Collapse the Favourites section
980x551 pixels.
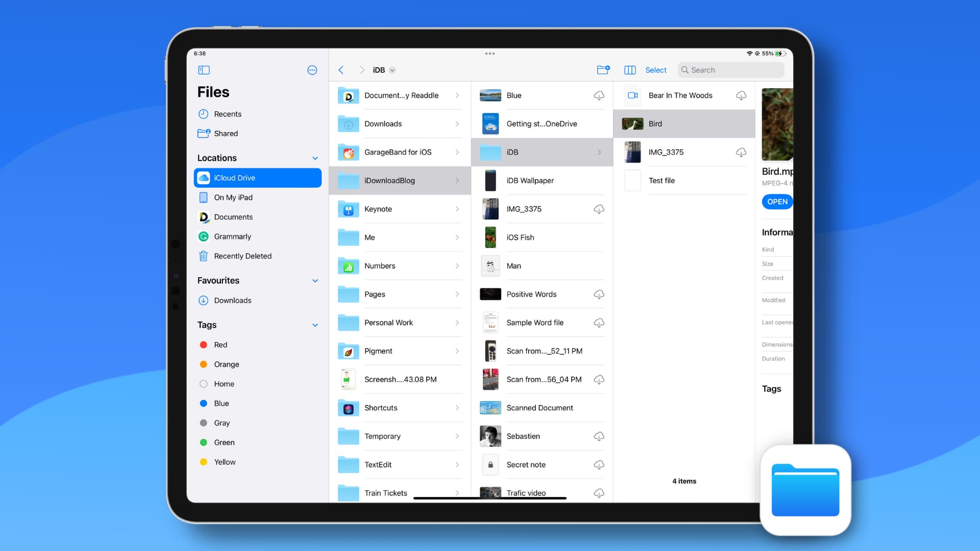(315, 281)
